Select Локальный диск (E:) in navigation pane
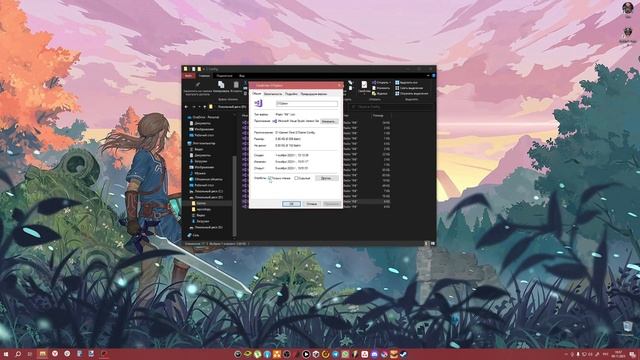Viewport: 640px width, 360px height. coord(206,227)
